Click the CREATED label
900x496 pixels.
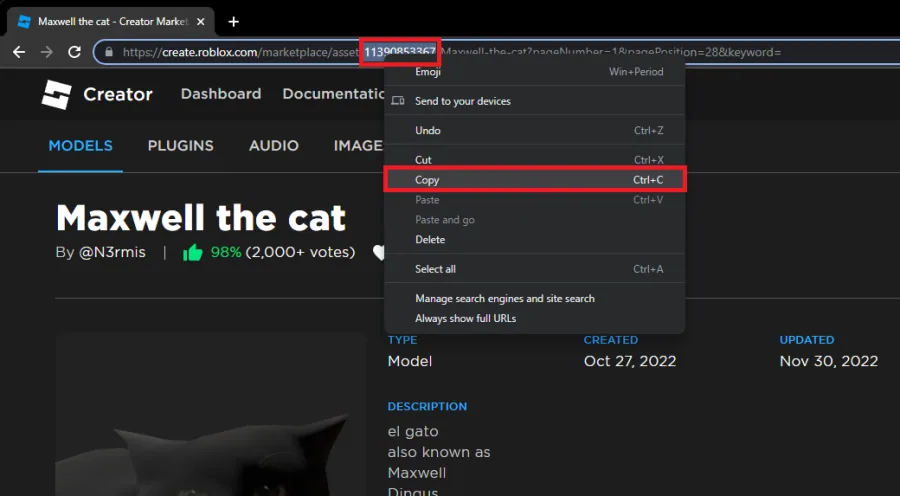point(611,340)
